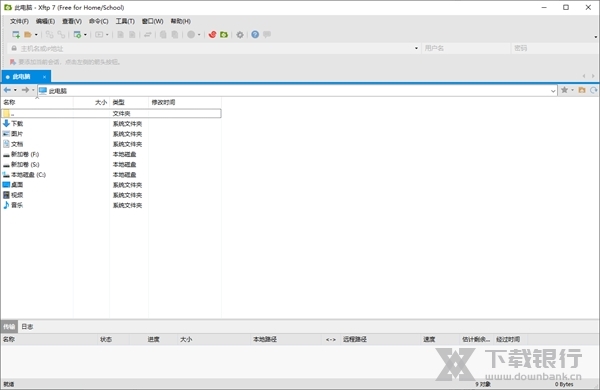Click the blue back arrow
This screenshot has height=390, width=600.
tap(7, 90)
